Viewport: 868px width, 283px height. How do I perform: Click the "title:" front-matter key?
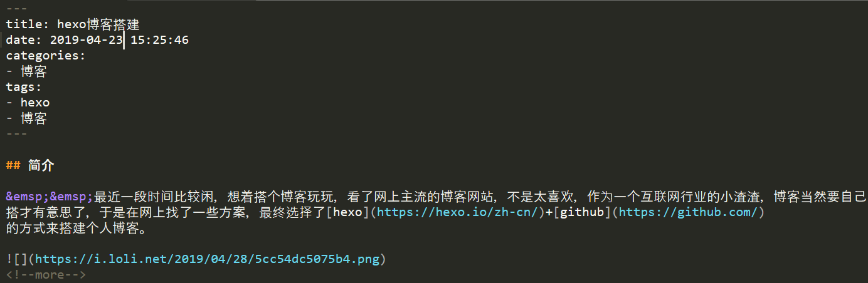(x=28, y=25)
